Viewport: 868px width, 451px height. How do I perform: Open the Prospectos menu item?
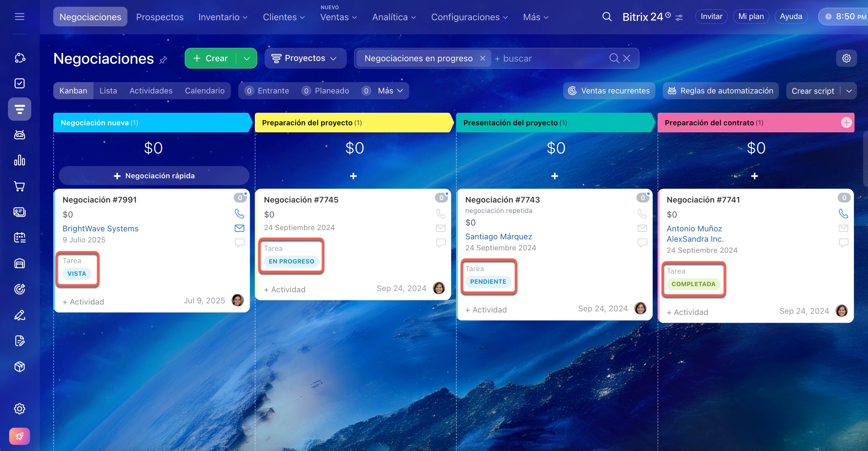point(160,17)
